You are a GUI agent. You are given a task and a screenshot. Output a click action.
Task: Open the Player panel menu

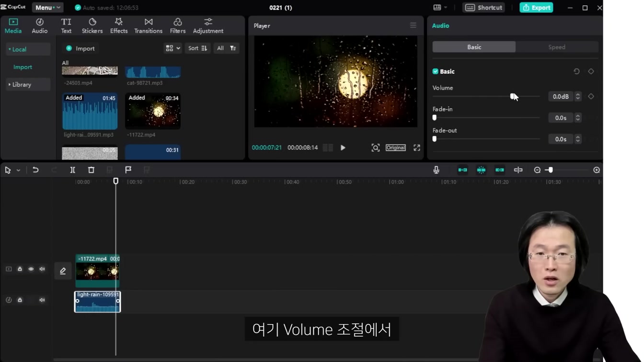pos(413,25)
